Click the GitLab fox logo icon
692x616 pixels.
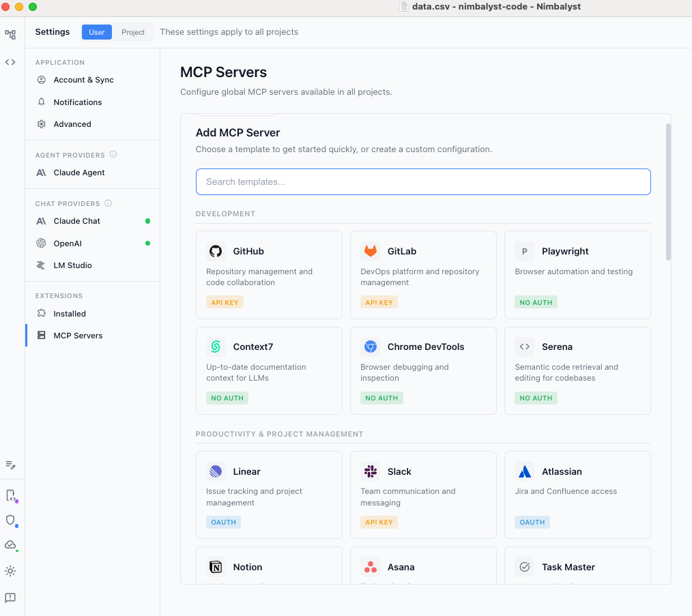(x=371, y=251)
